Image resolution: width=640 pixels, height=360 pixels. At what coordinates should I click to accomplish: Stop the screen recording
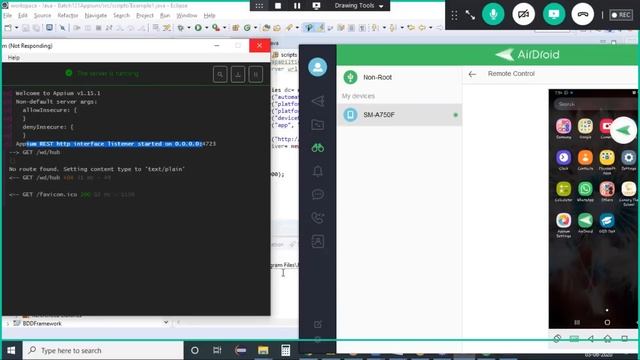pos(278,6)
